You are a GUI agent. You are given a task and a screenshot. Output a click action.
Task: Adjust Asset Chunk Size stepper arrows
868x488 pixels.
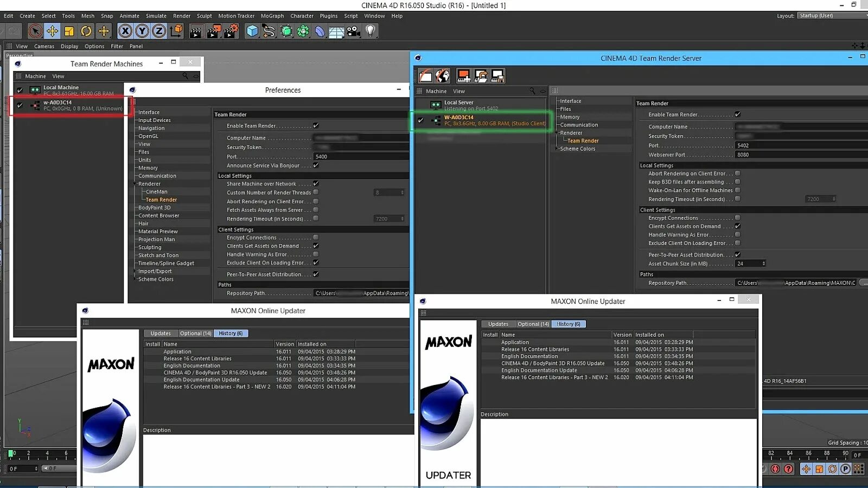click(764, 264)
